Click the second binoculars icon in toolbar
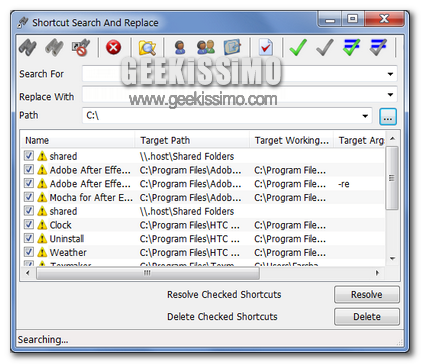The image size is (421, 364). click(54, 47)
